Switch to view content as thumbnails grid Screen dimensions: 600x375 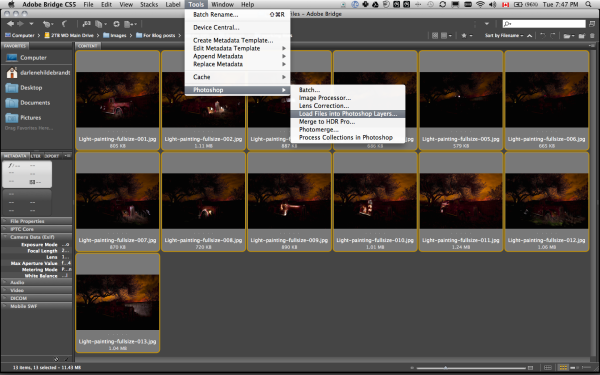(x=563, y=368)
